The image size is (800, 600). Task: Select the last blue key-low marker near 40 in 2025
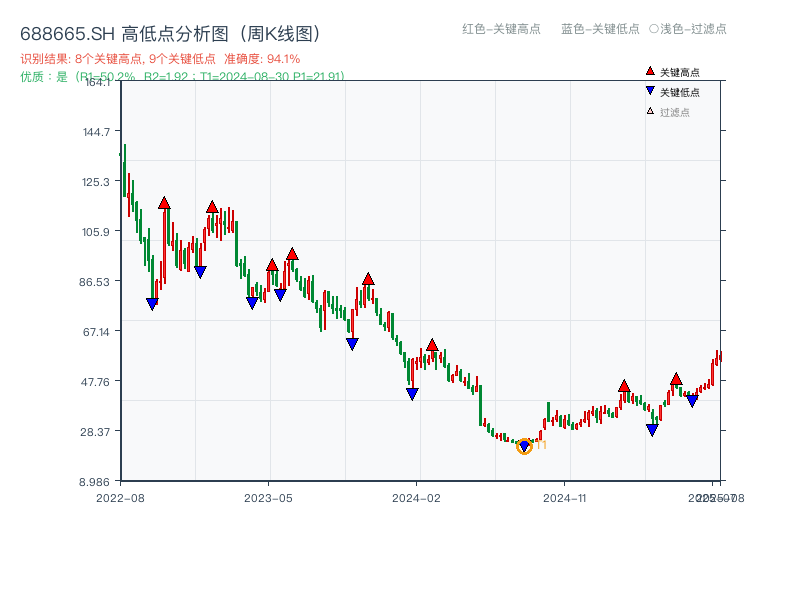pos(692,401)
